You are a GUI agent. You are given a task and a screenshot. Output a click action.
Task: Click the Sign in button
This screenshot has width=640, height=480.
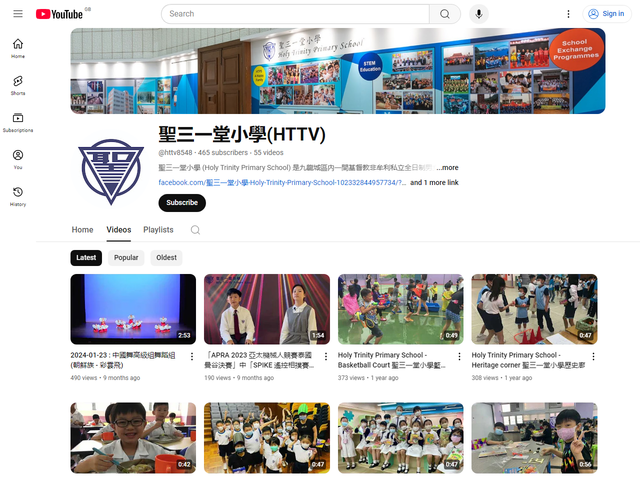pos(606,14)
